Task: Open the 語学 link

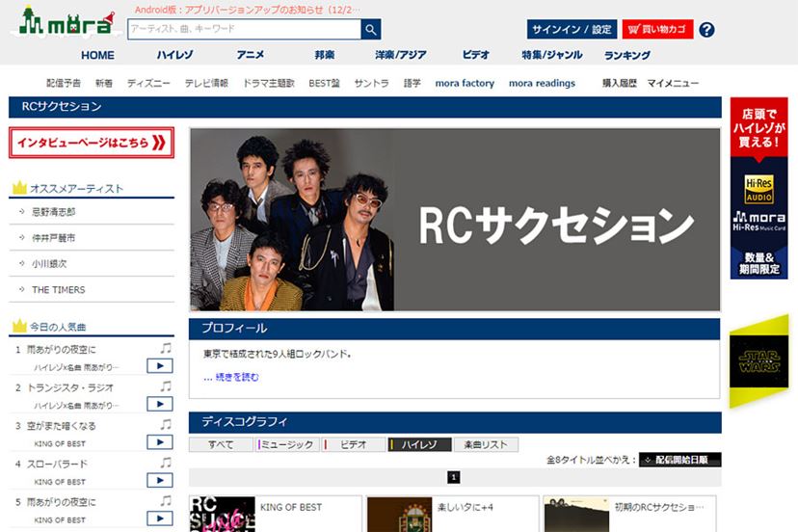Action: pos(412,83)
